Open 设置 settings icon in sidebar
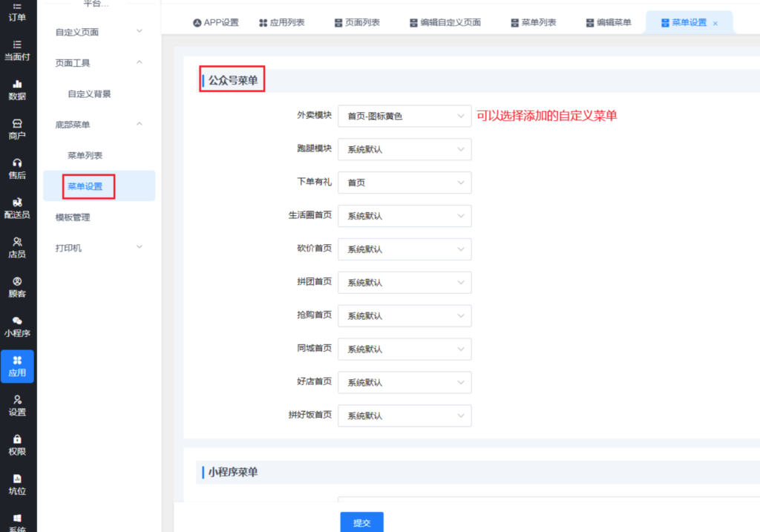 [17, 400]
